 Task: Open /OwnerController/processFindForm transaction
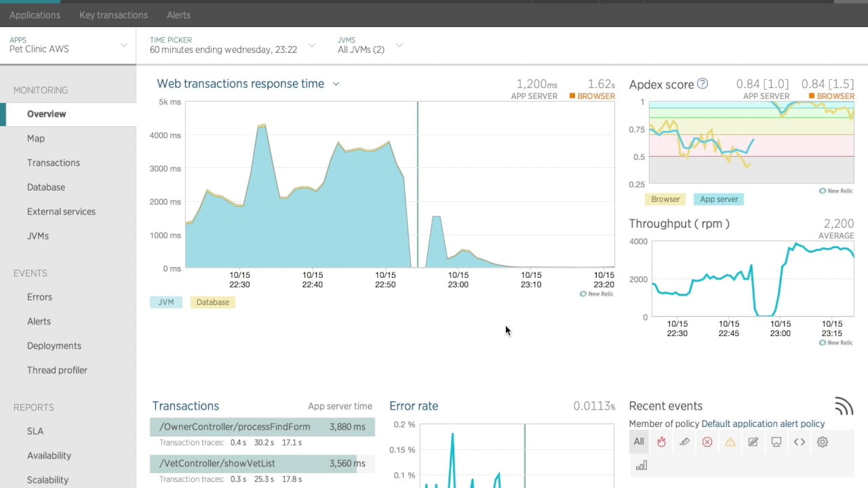click(x=262, y=427)
